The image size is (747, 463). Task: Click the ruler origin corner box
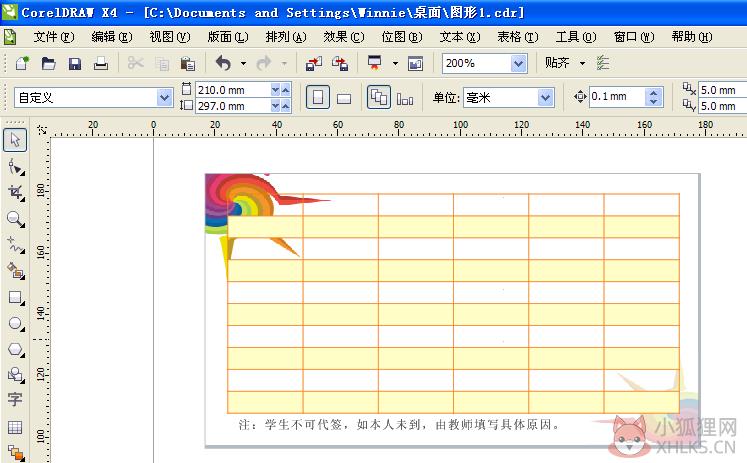(x=41, y=129)
